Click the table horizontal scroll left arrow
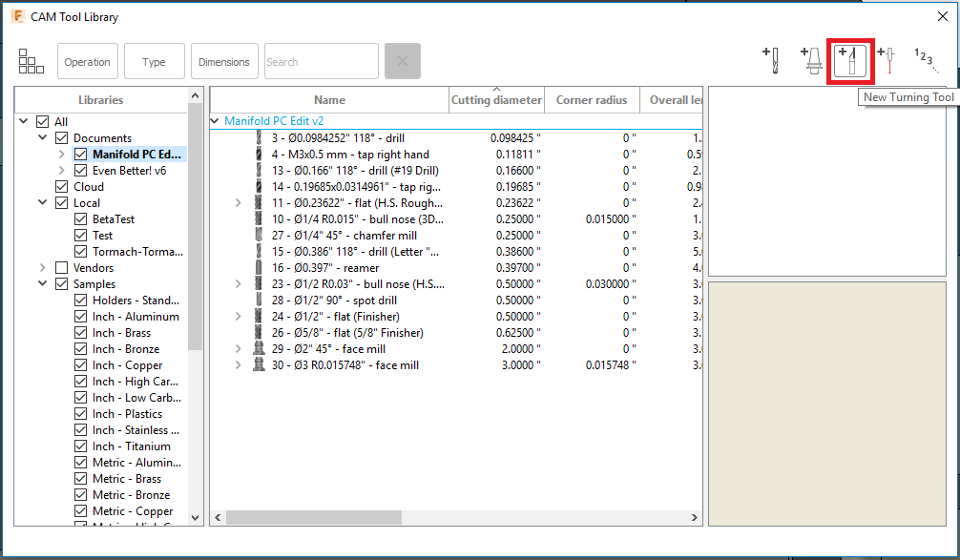 coord(218,518)
